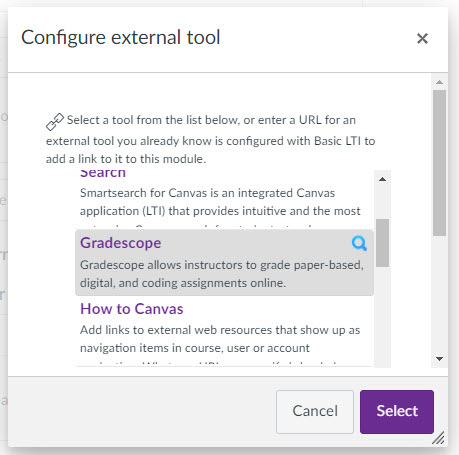Open the How to Canvas tool
Viewport: 459px width, 455px height.
(x=132, y=309)
